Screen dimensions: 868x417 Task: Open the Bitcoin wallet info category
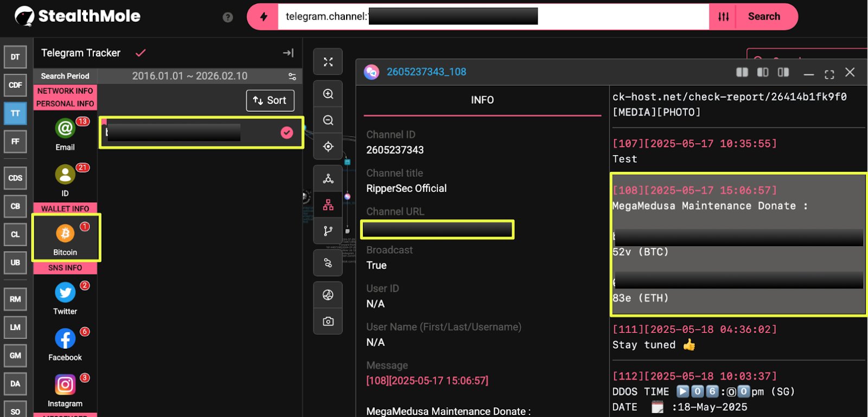65,238
